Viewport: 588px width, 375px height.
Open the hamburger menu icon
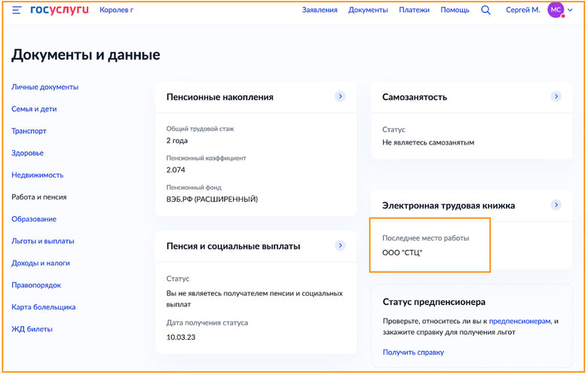17,11
